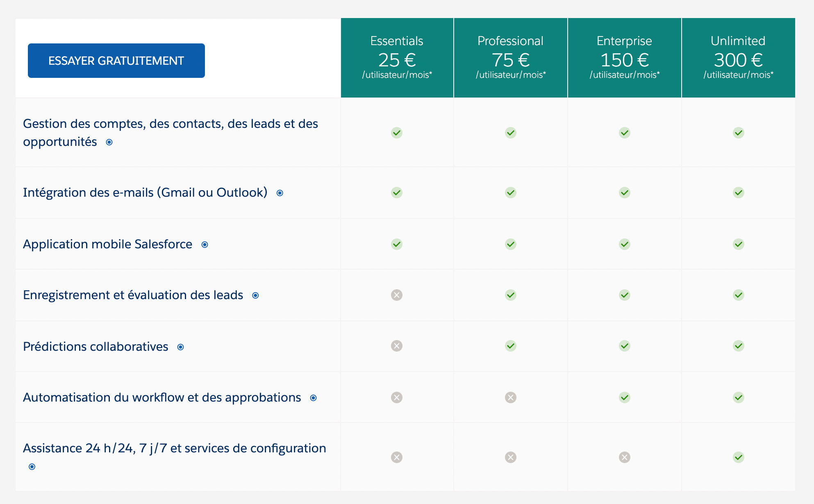814x504 pixels.
Task: Click the 'Prédictions collaboratives' label
Action: pos(95,347)
